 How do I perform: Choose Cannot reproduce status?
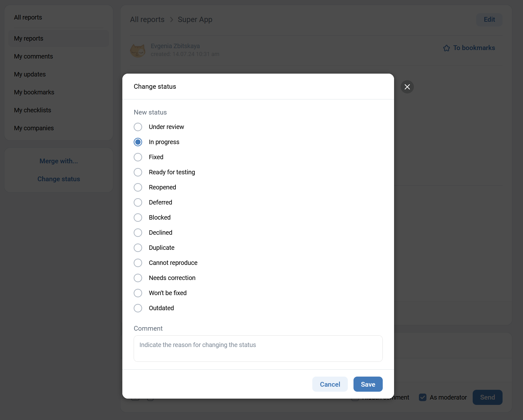(138, 263)
